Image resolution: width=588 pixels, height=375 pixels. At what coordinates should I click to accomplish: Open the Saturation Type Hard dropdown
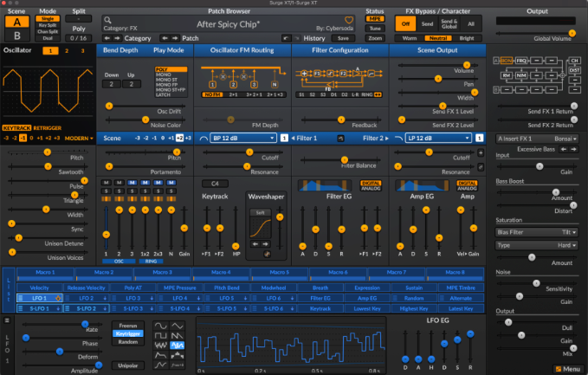536,245
